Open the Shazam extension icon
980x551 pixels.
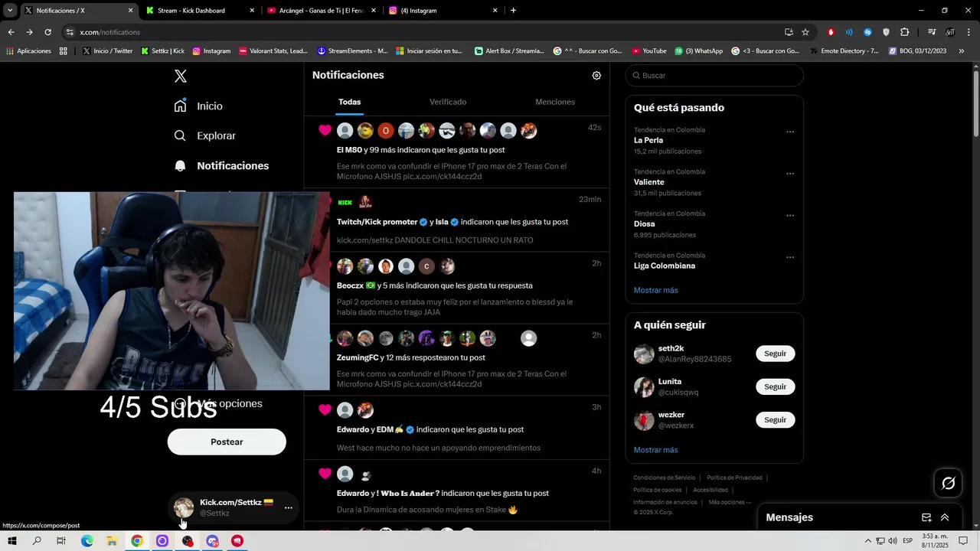pos(867,32)
